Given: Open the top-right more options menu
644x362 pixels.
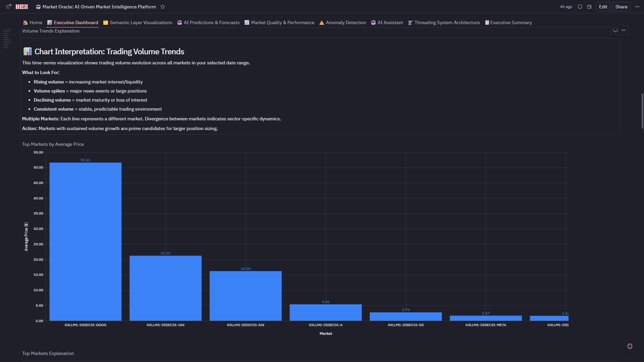Looking at the screenshot, I should [637, 7].
